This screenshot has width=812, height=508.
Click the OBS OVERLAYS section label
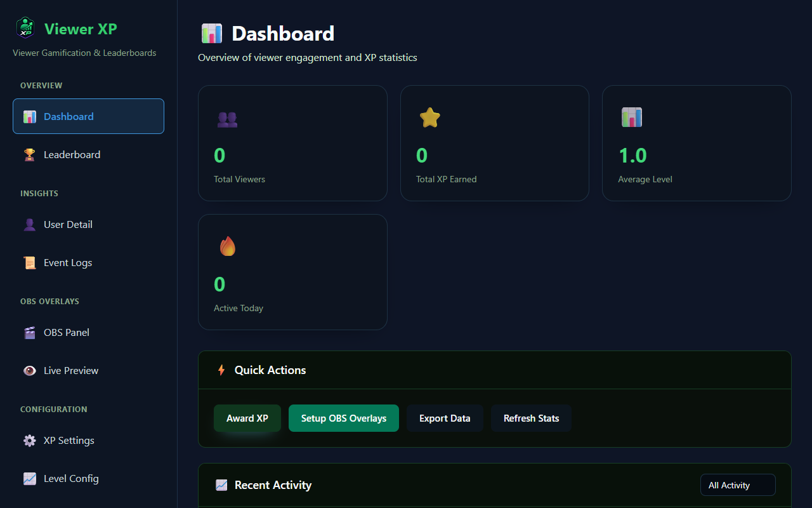[49, 302]
